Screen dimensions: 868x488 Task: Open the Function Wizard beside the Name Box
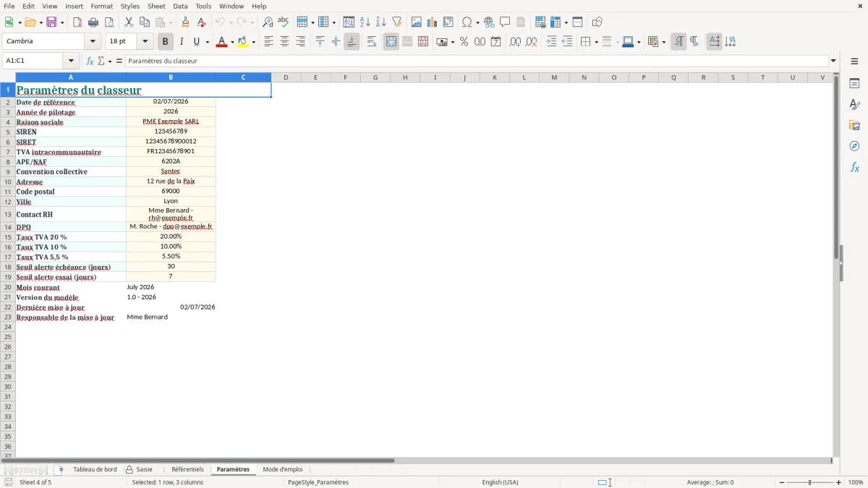coord(90,61)
